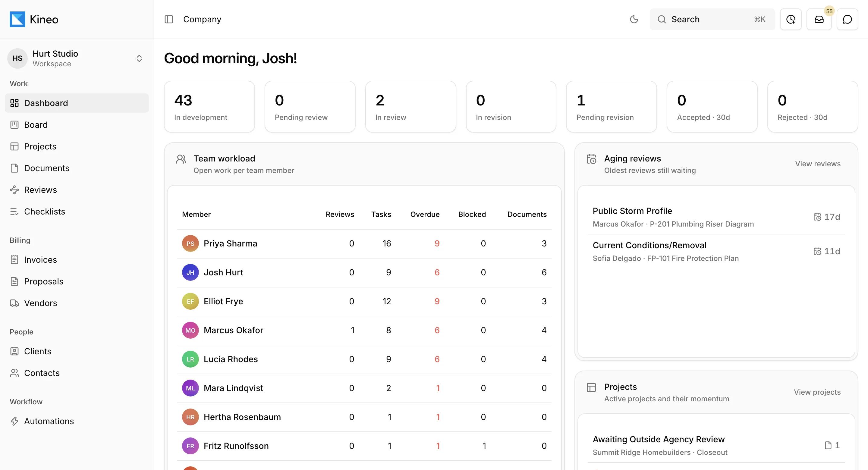Image resolution: width=868 pixels, height=470 pixels.
Task: Focus the Search field
Action: coord(712,19)
